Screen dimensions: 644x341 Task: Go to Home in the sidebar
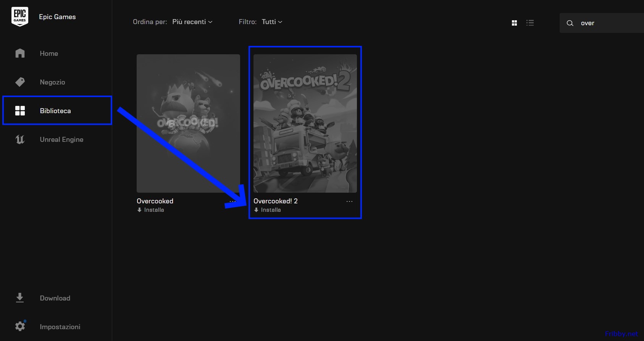[49, 54]
